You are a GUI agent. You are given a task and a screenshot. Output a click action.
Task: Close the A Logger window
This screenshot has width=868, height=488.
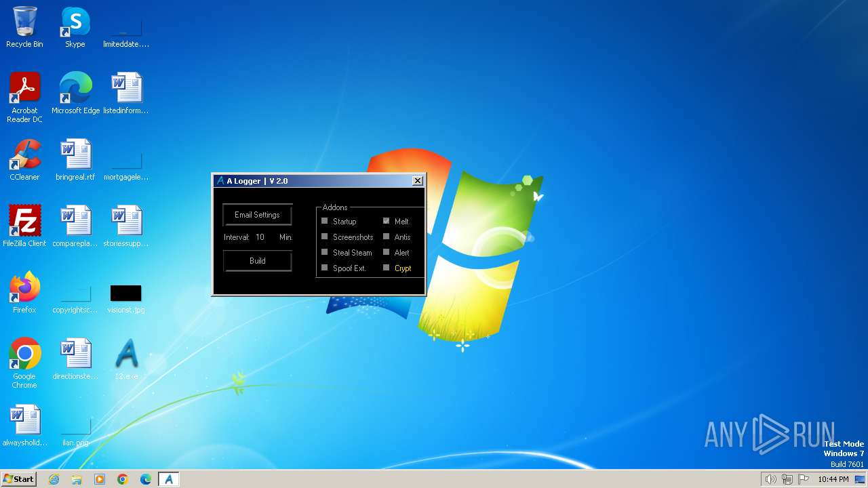(418, 180)
